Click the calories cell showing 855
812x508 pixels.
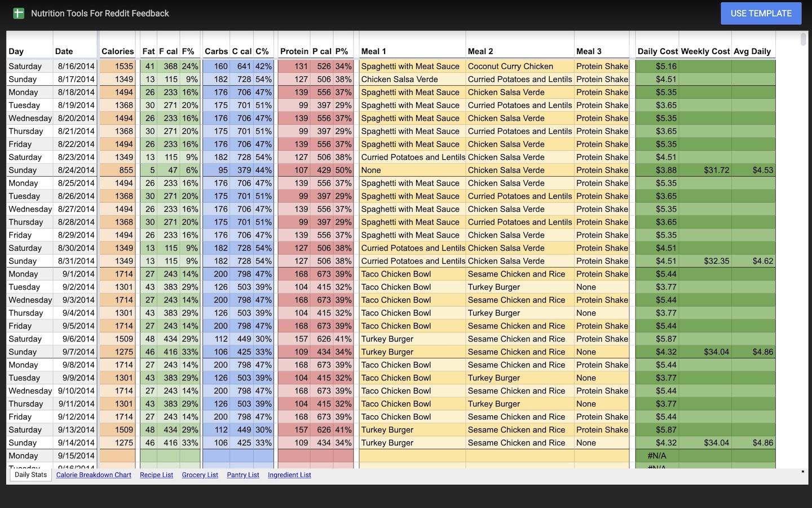[117, 170]
